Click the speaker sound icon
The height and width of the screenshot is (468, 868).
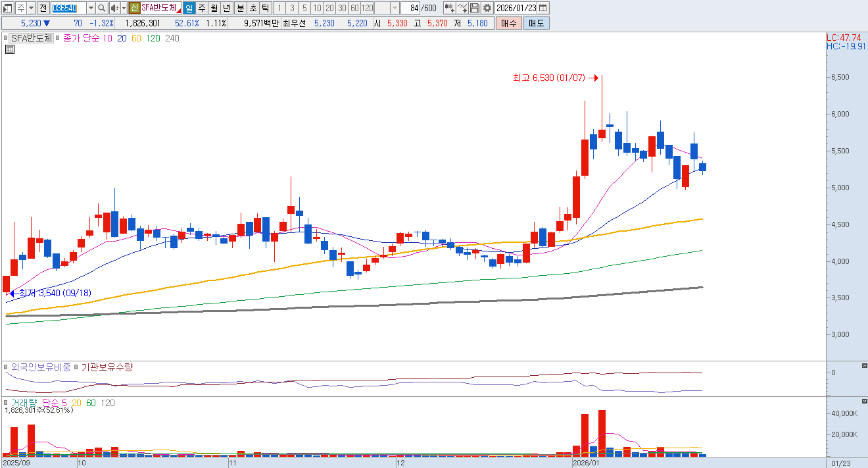pyautogui.click(x=114, y=8)
